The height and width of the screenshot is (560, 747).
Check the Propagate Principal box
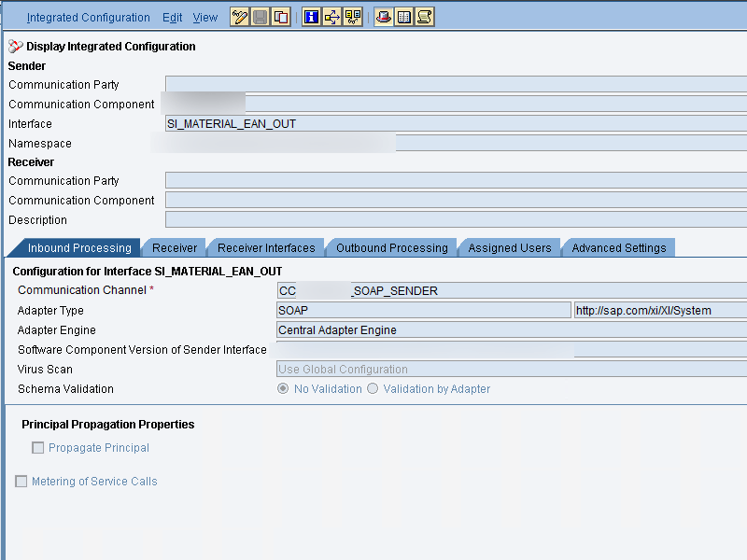37,447
